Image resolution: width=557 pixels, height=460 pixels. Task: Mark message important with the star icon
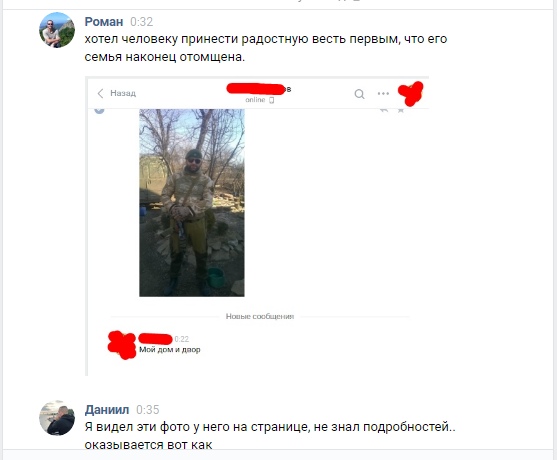point(401,110)
